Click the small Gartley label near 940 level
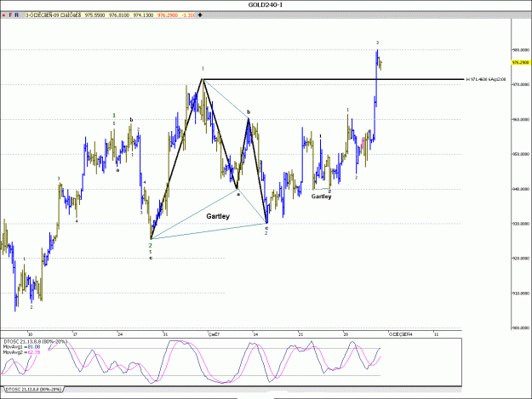The image size is (532, 399). point(321,197)
